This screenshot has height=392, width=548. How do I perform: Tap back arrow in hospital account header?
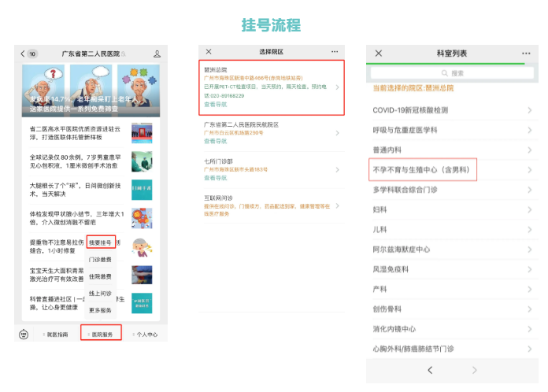23,54
